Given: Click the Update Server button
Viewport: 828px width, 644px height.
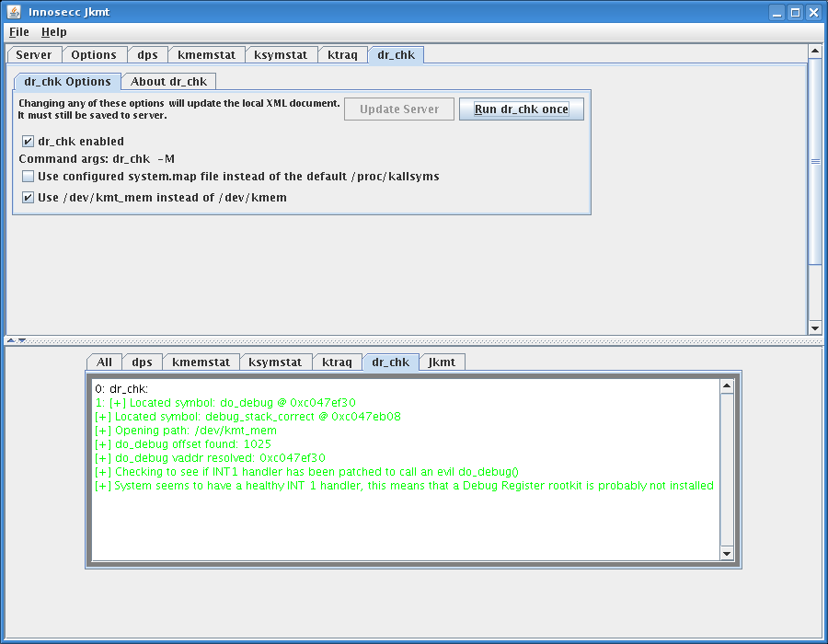Looking at the screenshot, I should point(398,109).
